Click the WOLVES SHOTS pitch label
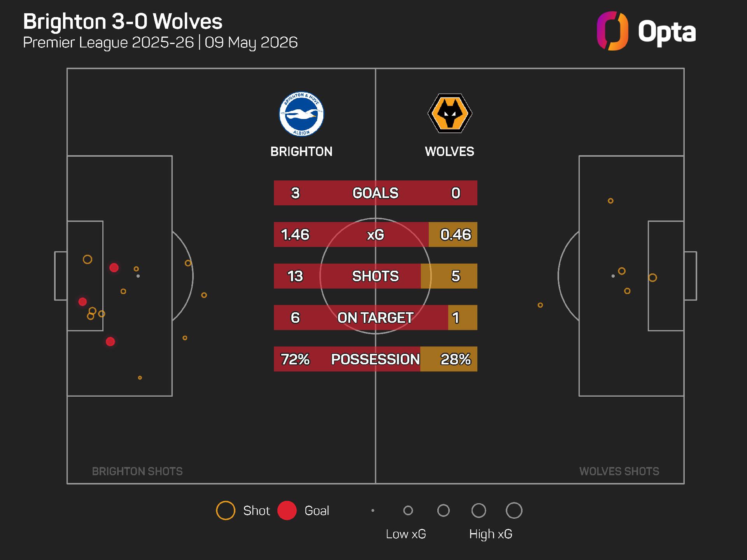747x560 pixels. 619,471
